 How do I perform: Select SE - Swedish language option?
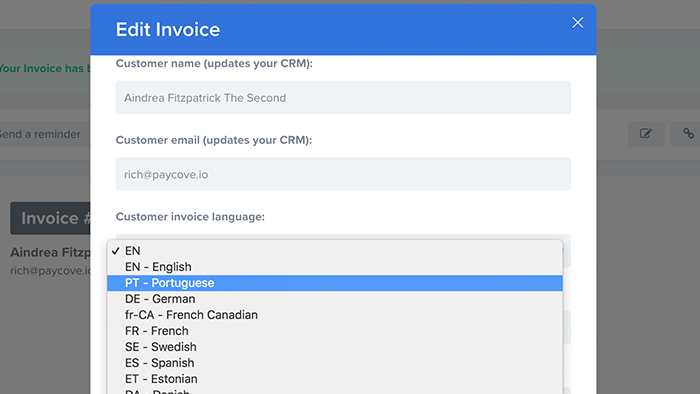(335, 347)
